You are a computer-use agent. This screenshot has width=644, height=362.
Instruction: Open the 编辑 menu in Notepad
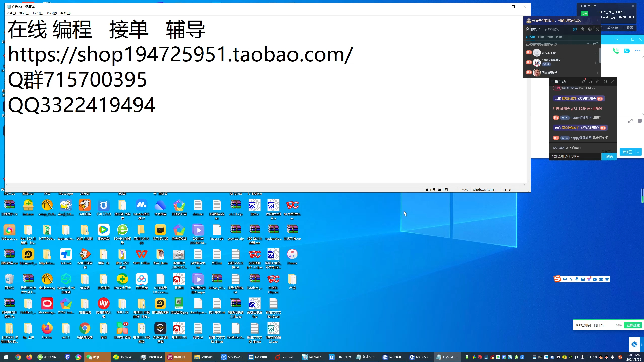point(24,13)
